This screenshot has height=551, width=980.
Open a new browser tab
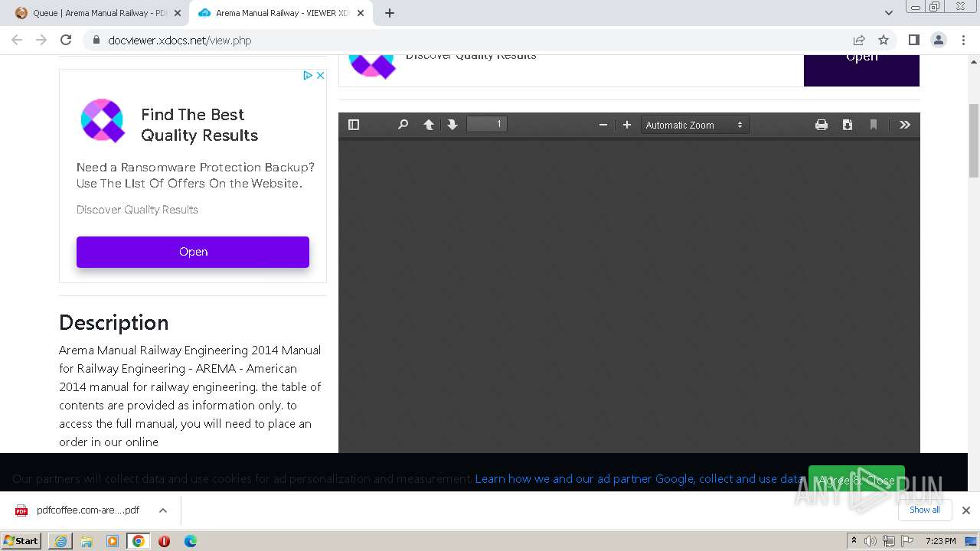(x=390, y=13)
